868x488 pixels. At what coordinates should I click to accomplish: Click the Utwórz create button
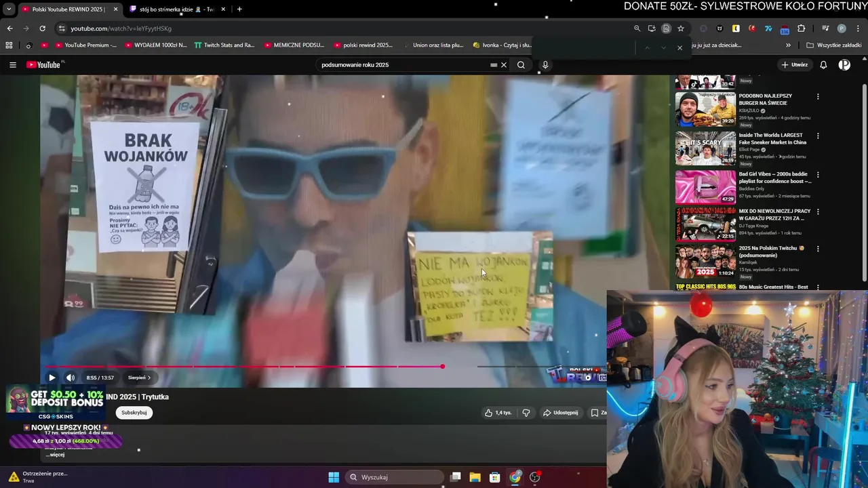pyautogui.click(x=794, y=65)
